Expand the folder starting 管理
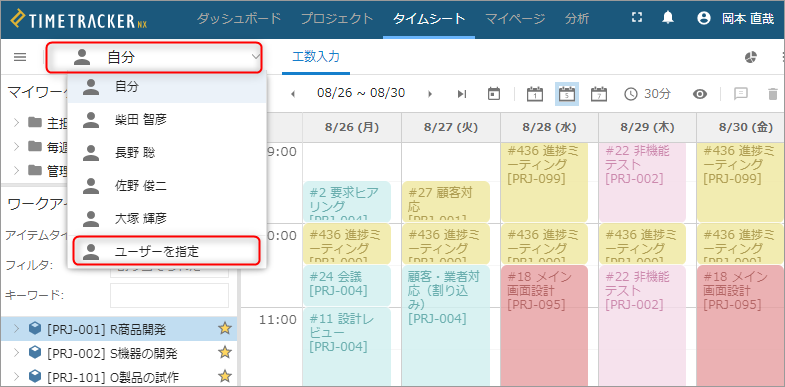Screen dimensions: 785x387 tap(16, 170)
